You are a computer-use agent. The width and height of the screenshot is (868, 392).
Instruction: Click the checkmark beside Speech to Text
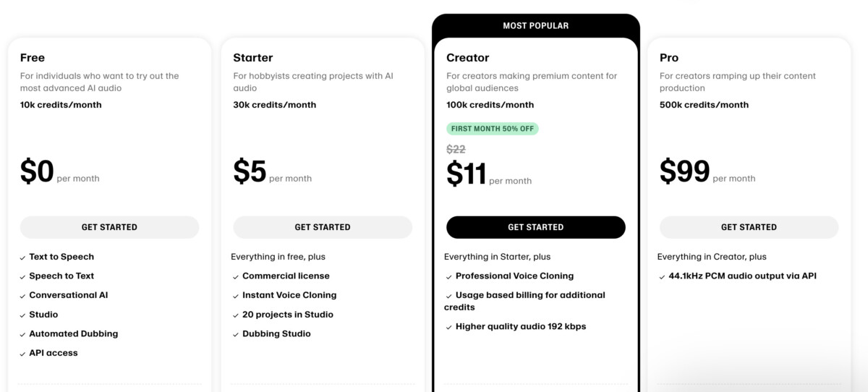pyautogui.click(x=22, y=277)
